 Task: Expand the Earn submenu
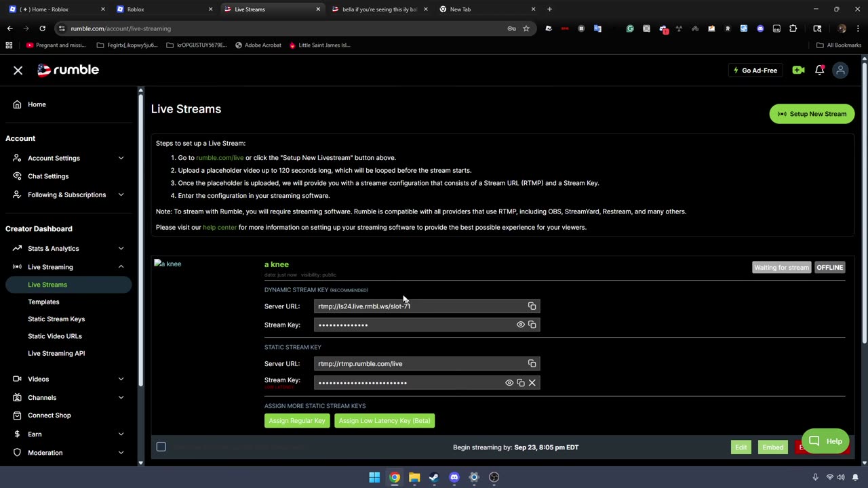121,434
